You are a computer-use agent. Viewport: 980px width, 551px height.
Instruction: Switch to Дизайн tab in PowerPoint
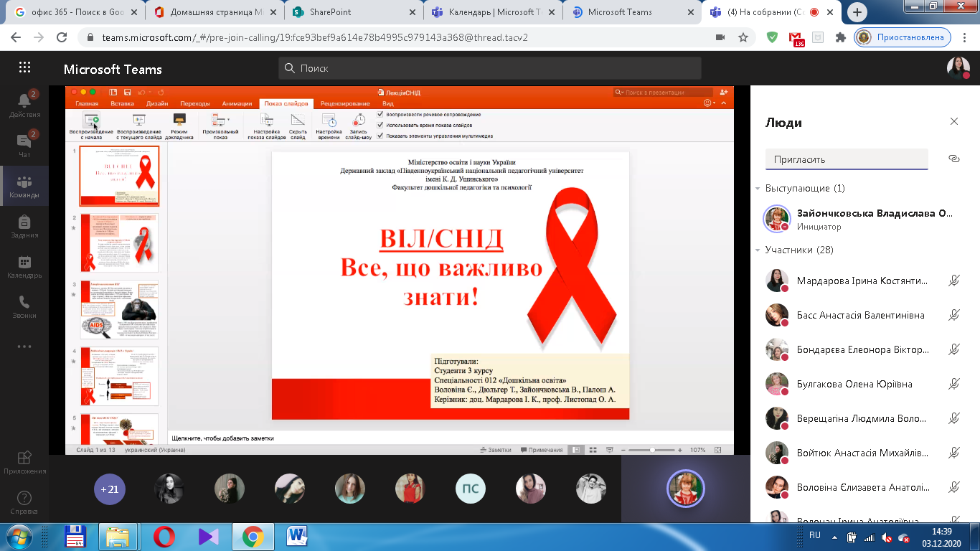click(157, 103)
